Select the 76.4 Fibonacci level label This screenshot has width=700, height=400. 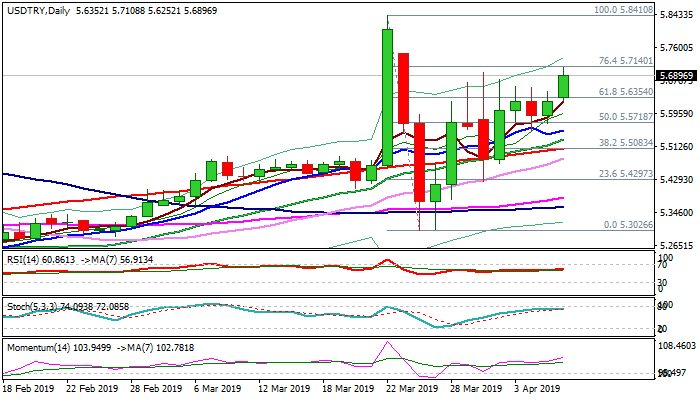point(625,61)
